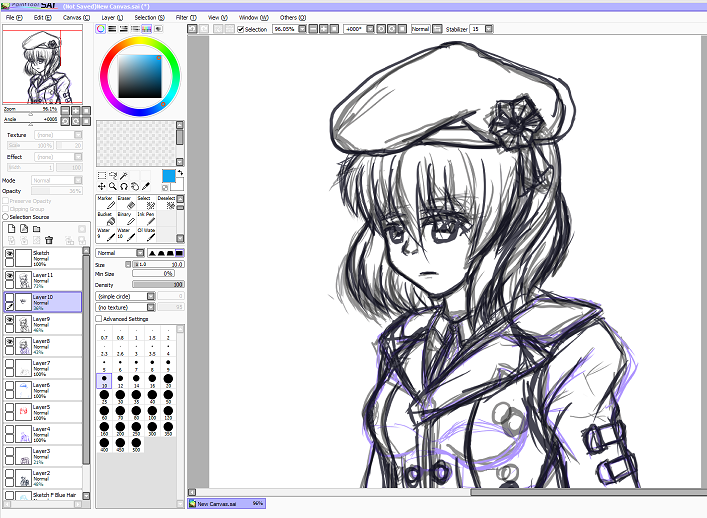
Task: Click the eyedropper color picker tool
Action: (146, 186)
